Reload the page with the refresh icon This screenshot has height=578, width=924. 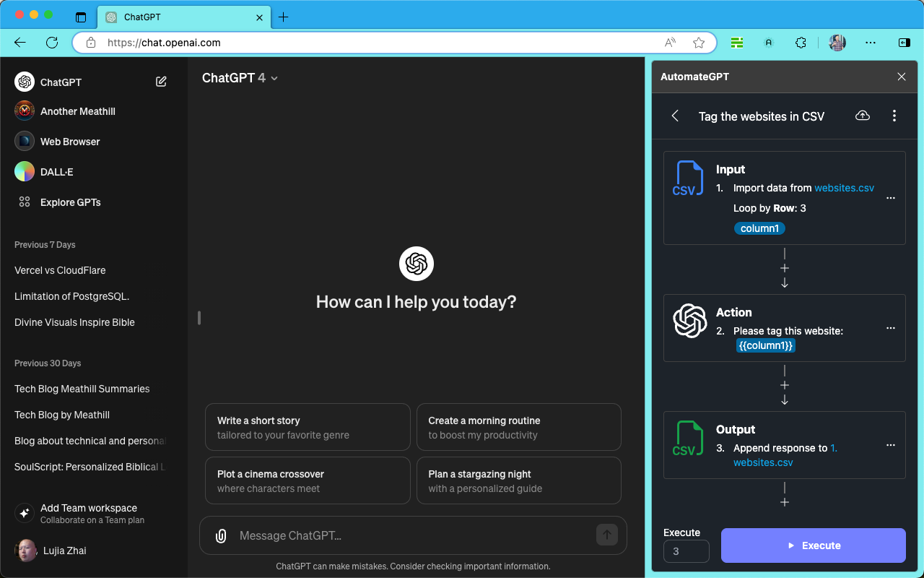pyautogui.click(x=51, y=42)
